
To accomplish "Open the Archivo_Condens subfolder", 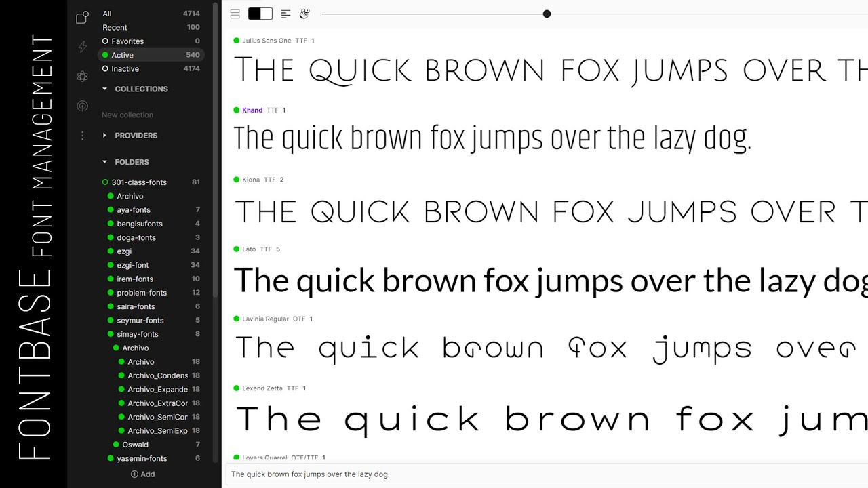I will coord(158,375).
